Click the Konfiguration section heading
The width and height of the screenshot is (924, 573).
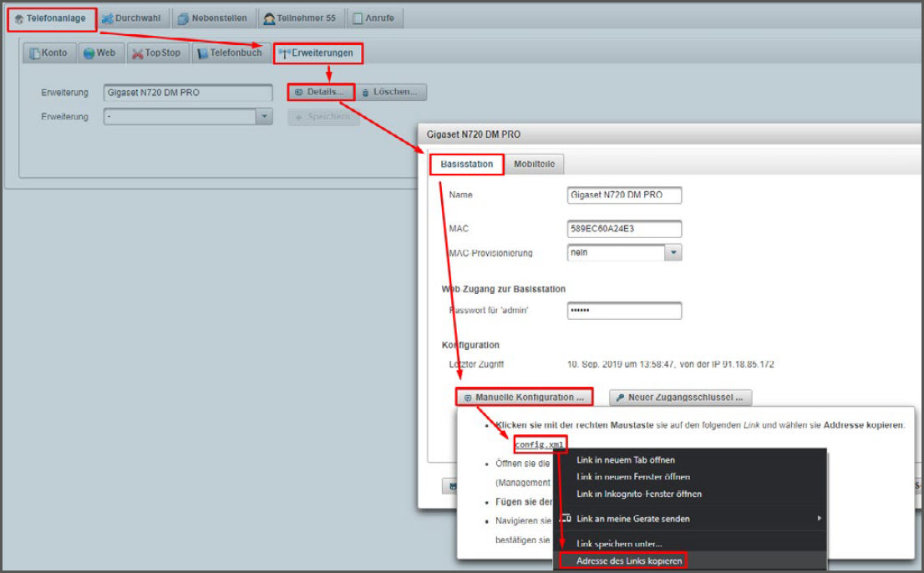click(470, 345)
